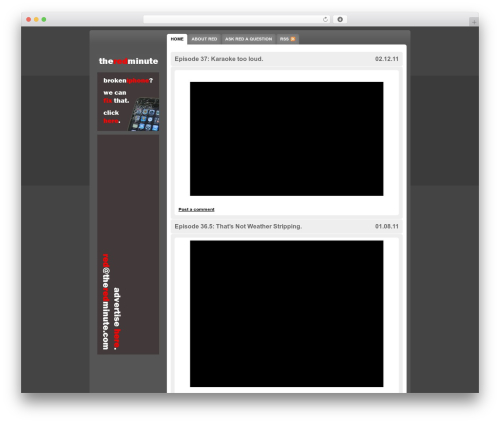
Task: Click the broken iphone advertisement banner
Action: tap(128, 102)
